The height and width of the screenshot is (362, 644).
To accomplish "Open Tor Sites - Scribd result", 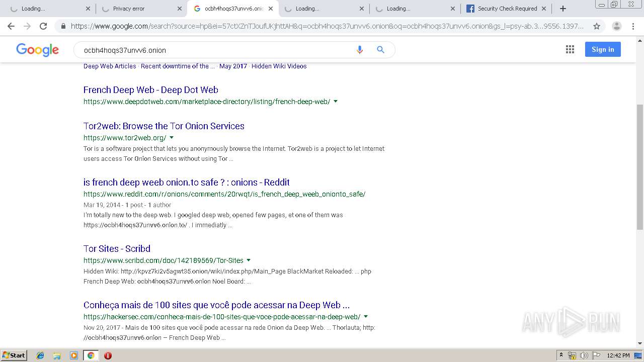I will [117, 249].
